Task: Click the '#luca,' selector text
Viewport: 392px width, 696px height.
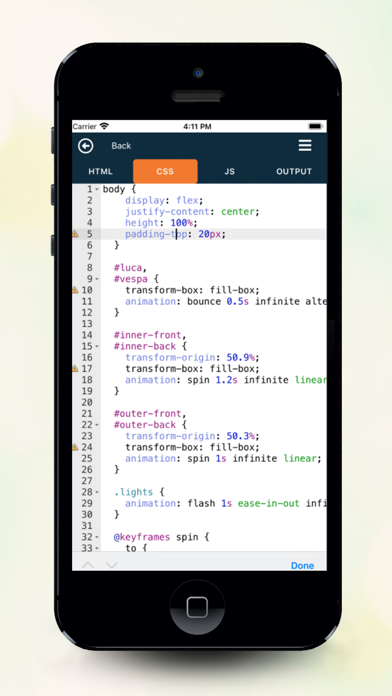Action: click(130, 268)
